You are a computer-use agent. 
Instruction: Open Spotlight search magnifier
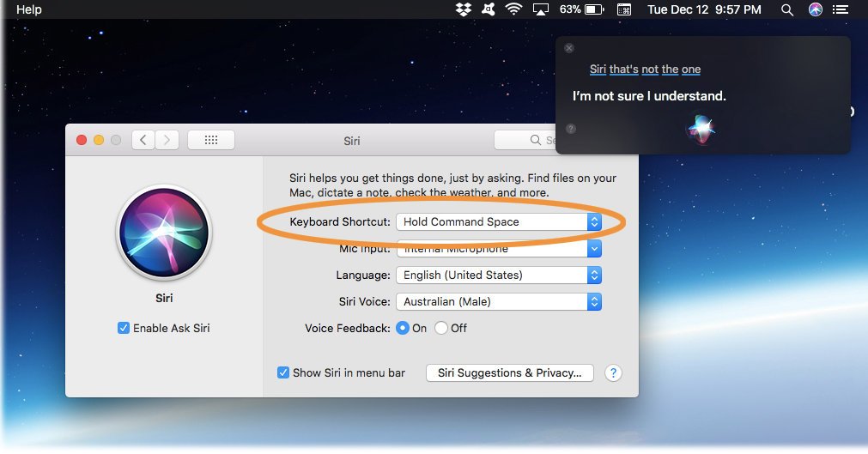787,9
